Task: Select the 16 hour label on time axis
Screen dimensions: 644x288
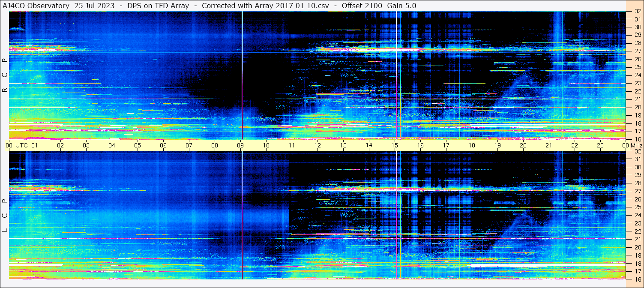Action: pyautogui.click(x=420, y=145)
